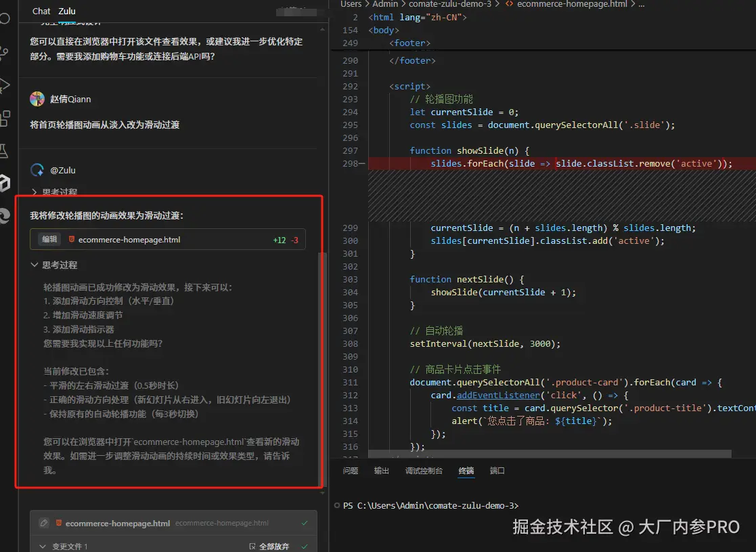Click the 编辑 badge on the file card

point(49,239)
